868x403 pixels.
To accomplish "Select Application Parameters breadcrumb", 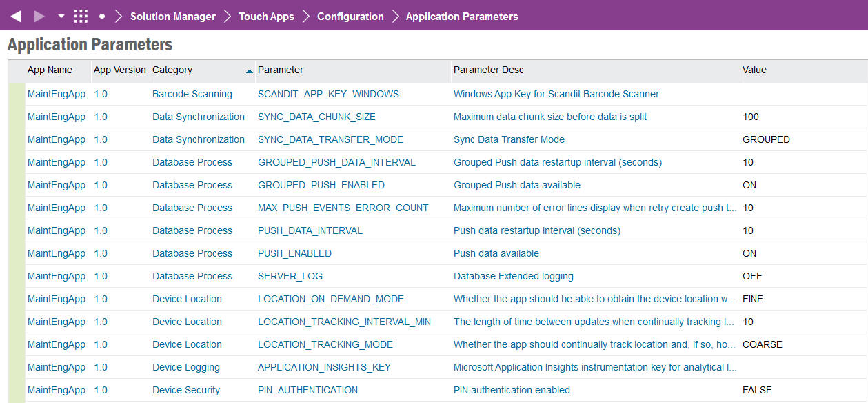I will tap(462, 16).
